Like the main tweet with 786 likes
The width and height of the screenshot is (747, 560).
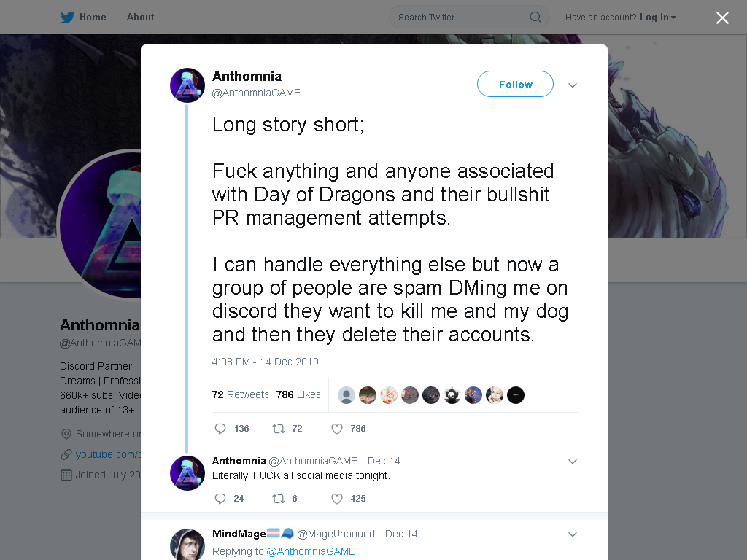(337, 429)
